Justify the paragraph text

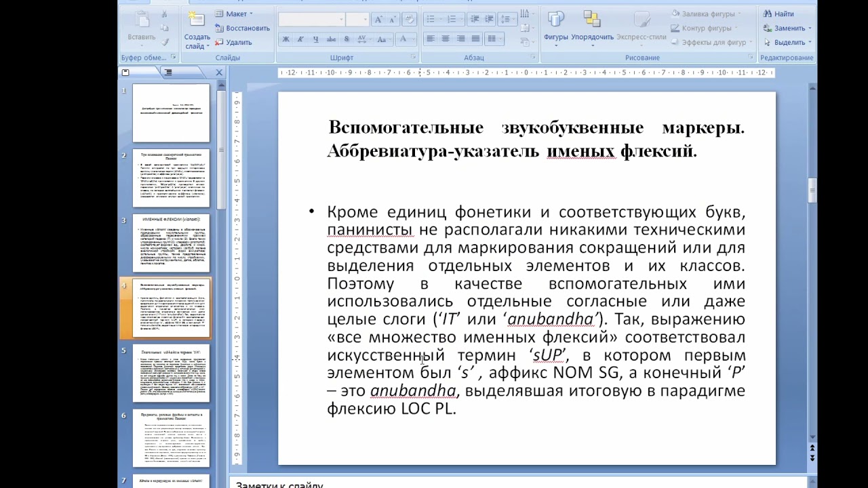pos(475,39)
